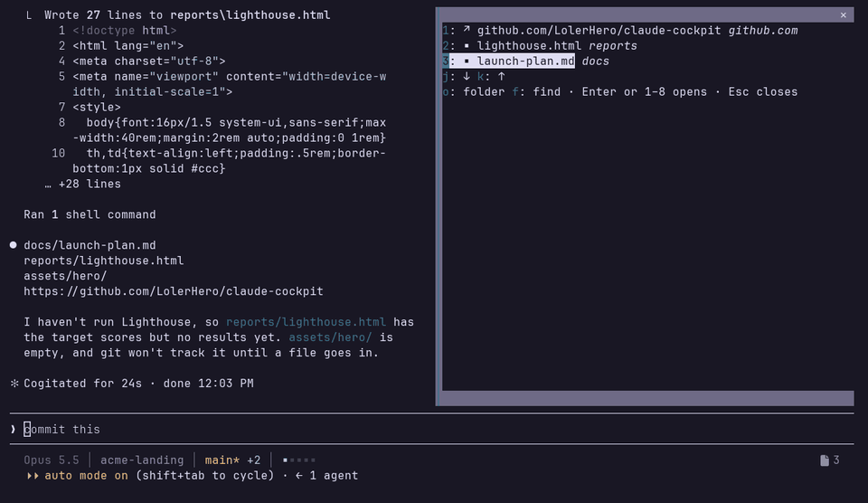Click the assets/hero/ path in the file list

[65, 276]
